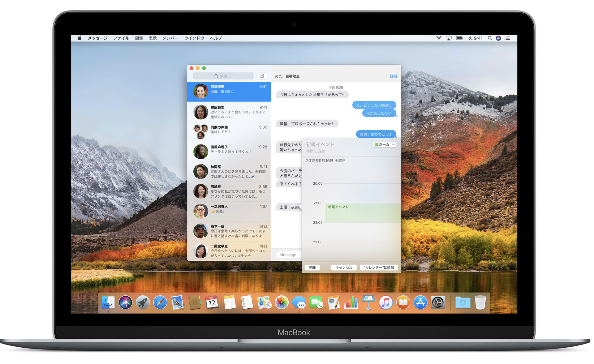Open Numbers chart icon in Dock
The image size is (594, 364).
351,302
